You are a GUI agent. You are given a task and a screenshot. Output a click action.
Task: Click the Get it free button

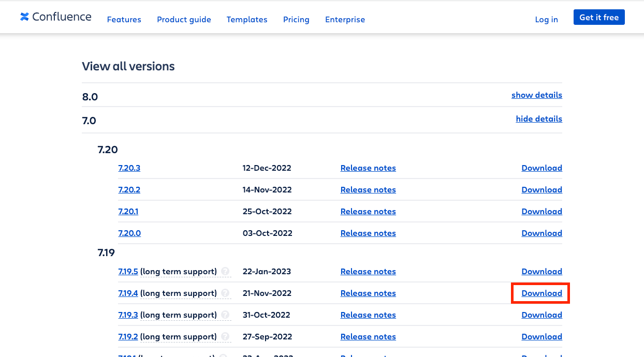[599, 17]
